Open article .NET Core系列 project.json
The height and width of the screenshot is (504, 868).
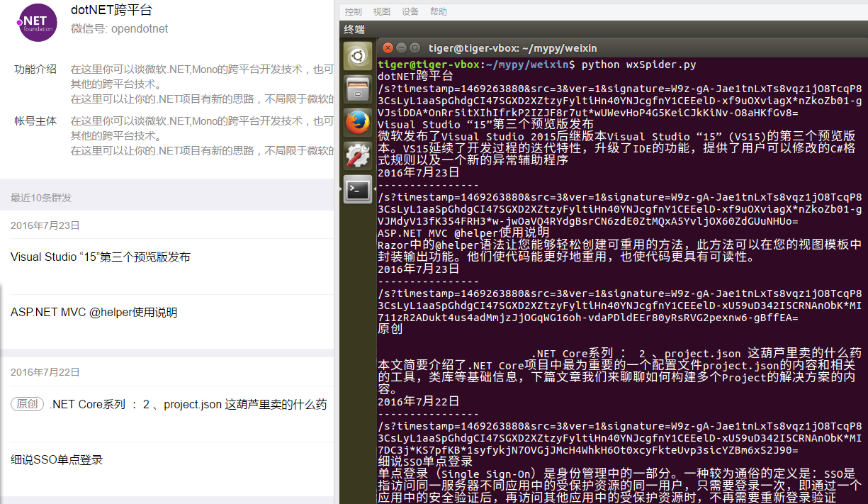(x=188, y=404)
